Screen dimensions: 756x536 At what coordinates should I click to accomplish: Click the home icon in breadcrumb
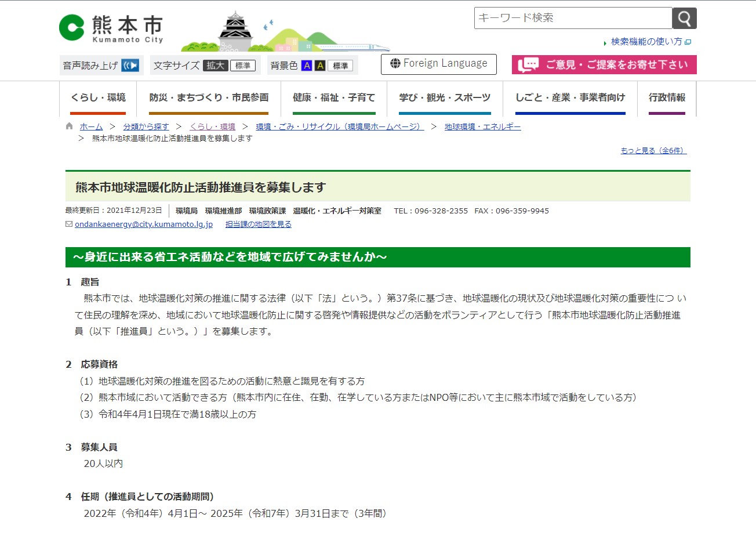(70, 126)
